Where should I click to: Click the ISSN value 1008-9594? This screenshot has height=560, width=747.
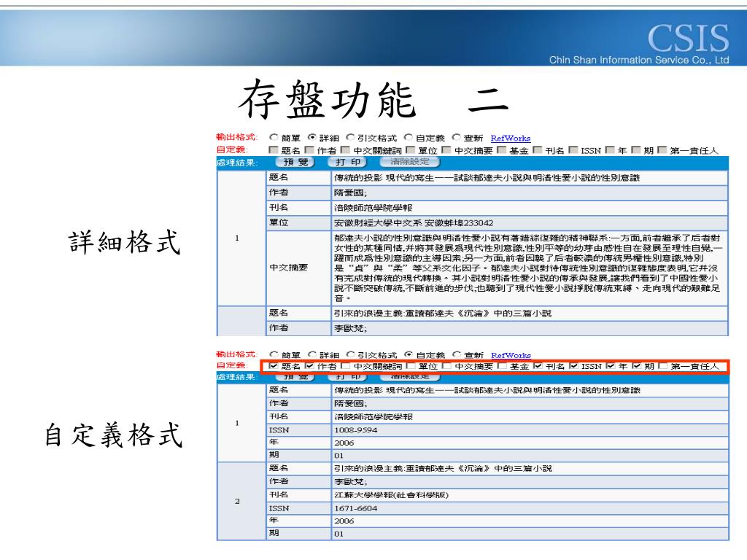coord(355,430)
